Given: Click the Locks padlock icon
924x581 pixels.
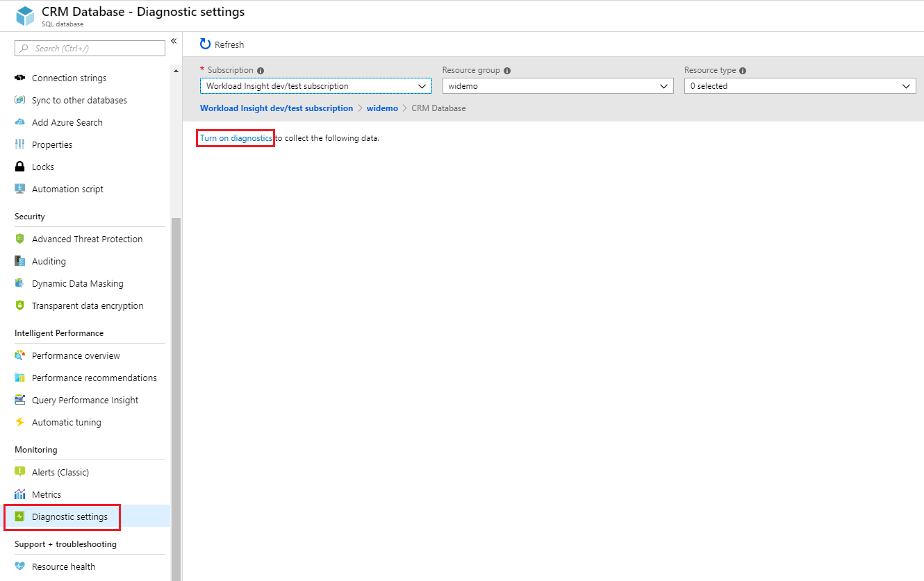Looking at the screenshot, I should 19,166.
